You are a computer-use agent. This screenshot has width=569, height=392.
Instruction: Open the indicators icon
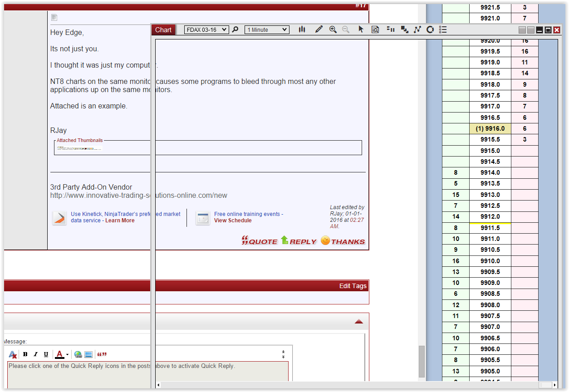click(x=417, y=29)
